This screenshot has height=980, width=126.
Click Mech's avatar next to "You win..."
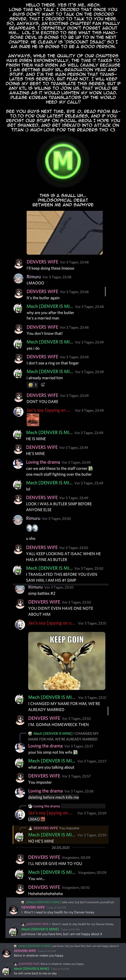click(x=20, y=875)
